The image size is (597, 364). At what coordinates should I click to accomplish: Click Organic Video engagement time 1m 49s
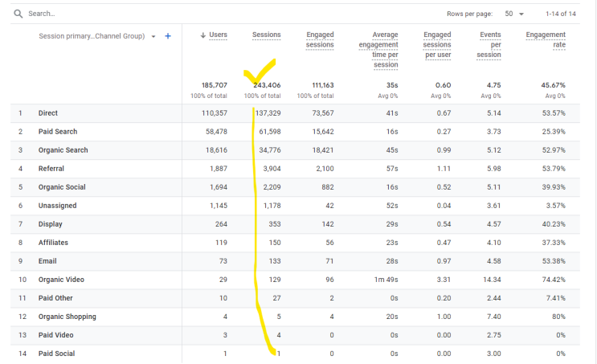(386, 280)
